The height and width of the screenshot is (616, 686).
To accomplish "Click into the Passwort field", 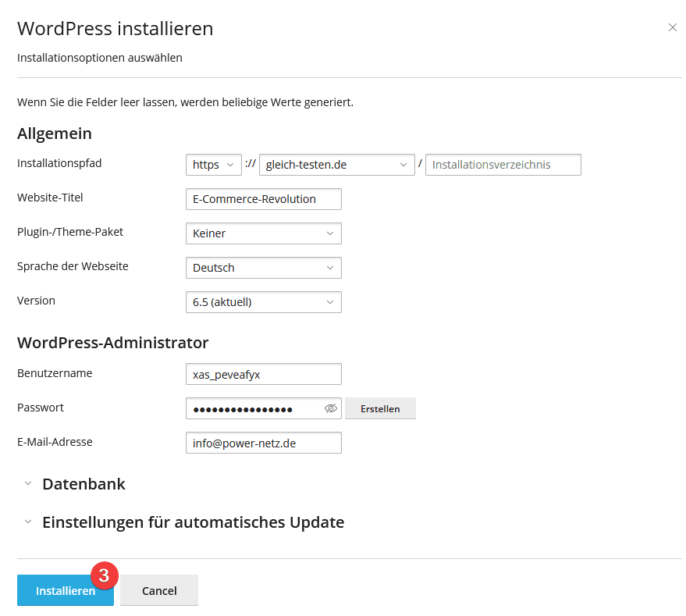I will [x=254, y=408].
